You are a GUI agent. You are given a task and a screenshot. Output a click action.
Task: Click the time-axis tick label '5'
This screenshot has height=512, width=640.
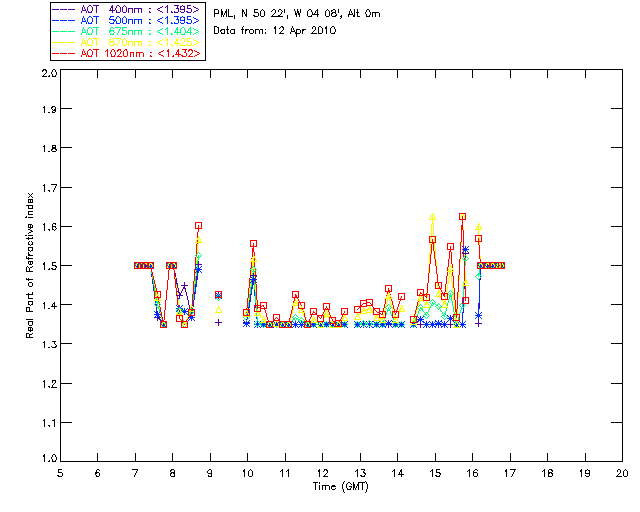point(60,473)
